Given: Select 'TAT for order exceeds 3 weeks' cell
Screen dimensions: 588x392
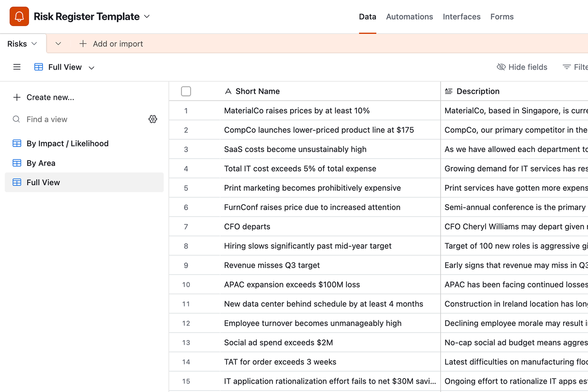Looking at the screenshot, I should [x=330, y=362].
